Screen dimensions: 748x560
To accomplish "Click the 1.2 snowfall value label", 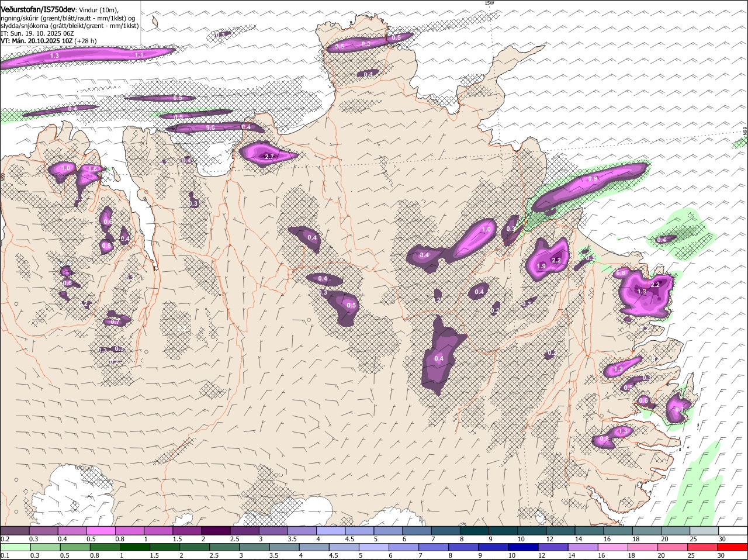I will point(618,369).
